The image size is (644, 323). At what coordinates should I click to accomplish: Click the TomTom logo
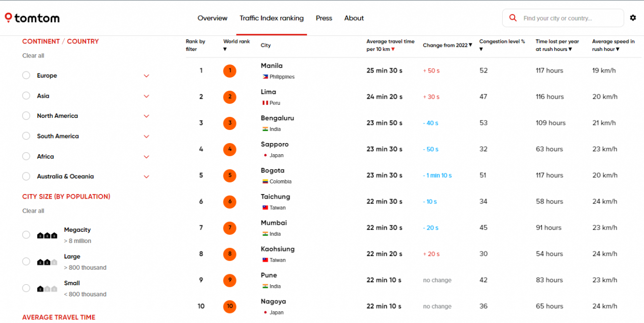click(32, 18)
